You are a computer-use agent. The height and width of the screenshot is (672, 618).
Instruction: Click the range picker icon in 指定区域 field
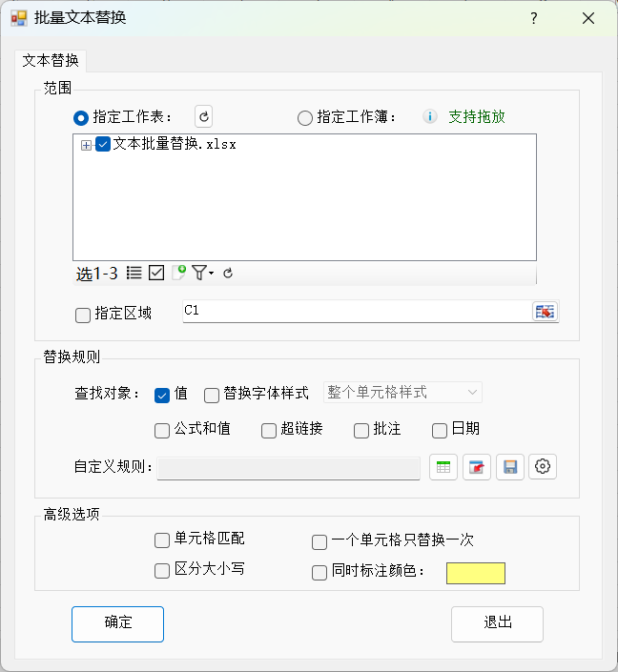(545, 312)
